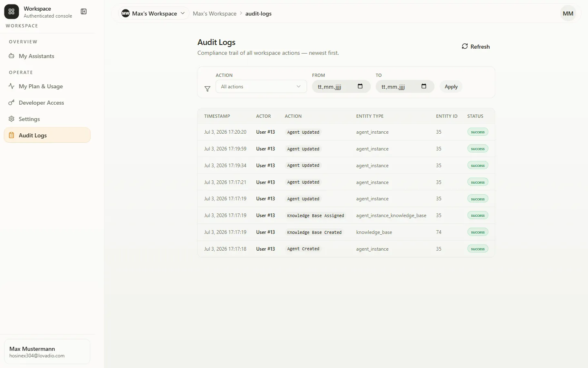Click the Knowledge Base Assigned action tag
The height and width of the screenshot is (368, 588).
point(316,215)
